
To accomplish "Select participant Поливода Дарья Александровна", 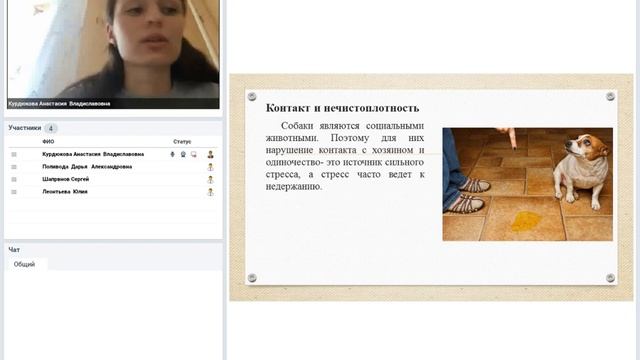I will (x=87, y=167).
